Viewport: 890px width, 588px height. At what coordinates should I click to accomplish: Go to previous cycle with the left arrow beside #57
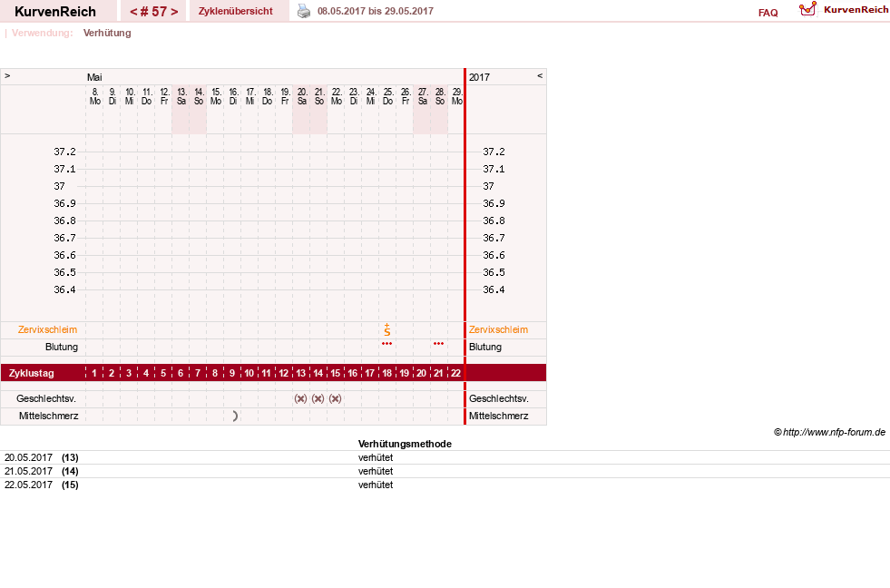coord(133,12)
